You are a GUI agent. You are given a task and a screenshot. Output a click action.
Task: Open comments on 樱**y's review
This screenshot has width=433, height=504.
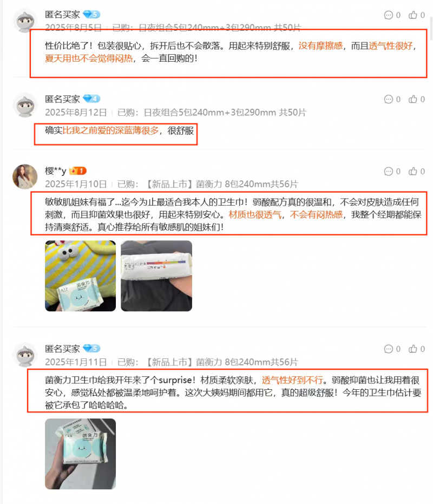pyautogui.click(x=388, y=171)
